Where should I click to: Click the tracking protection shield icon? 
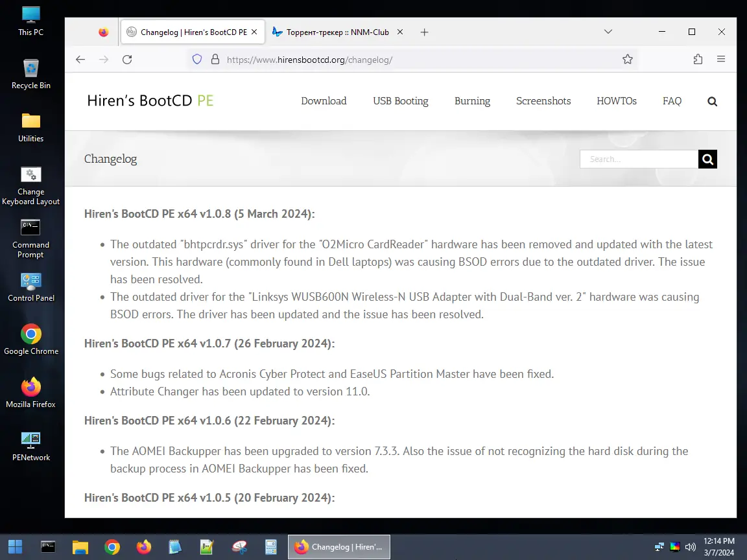197,60
